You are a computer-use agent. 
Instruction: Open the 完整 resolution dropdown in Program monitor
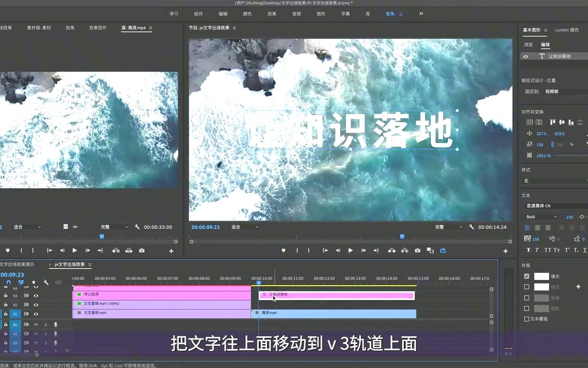(448, 227)
